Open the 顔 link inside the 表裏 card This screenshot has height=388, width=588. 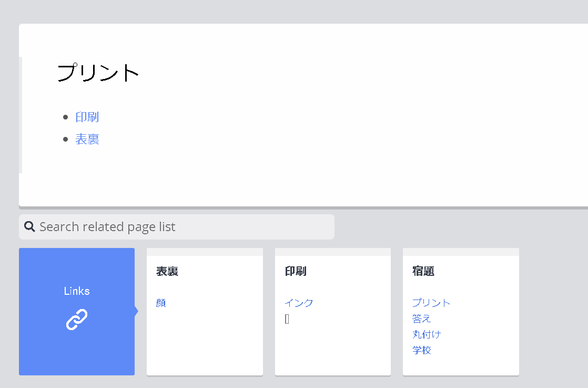tap(161, 303)
